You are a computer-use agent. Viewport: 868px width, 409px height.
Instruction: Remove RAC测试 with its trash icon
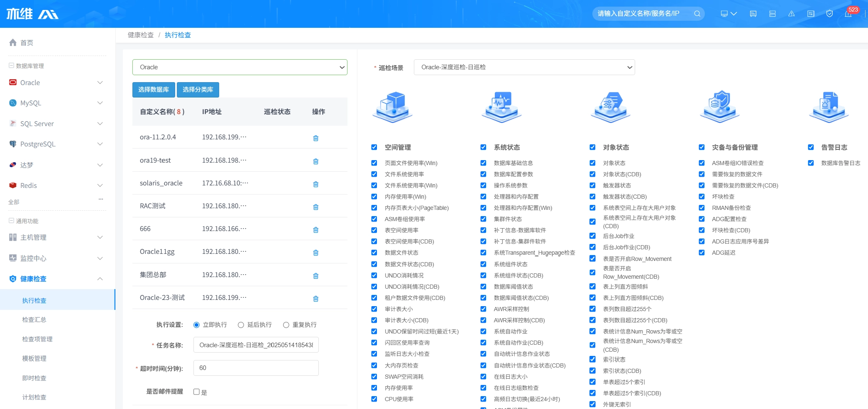(316, 207)
